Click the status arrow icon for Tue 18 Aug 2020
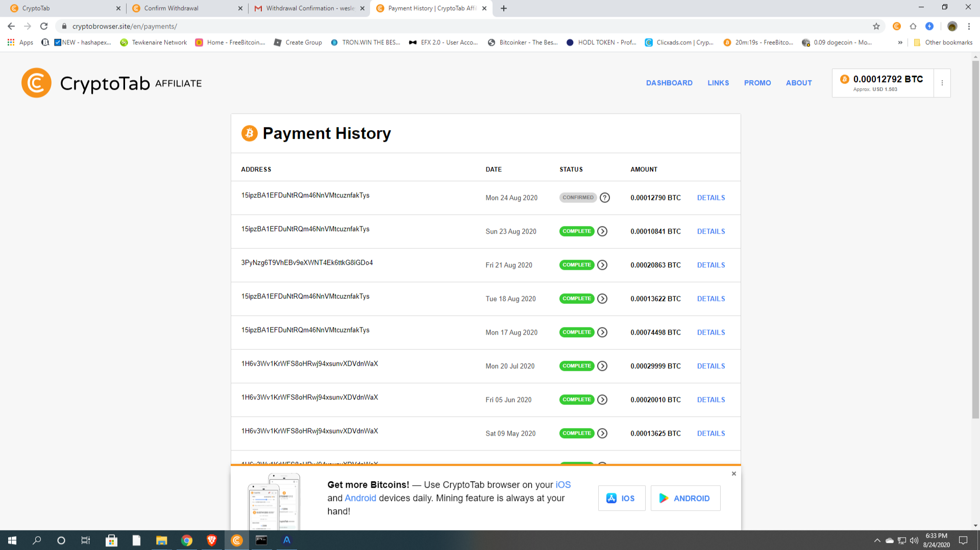The width and height of the screenshot is (980, 550). click(602, 298)
